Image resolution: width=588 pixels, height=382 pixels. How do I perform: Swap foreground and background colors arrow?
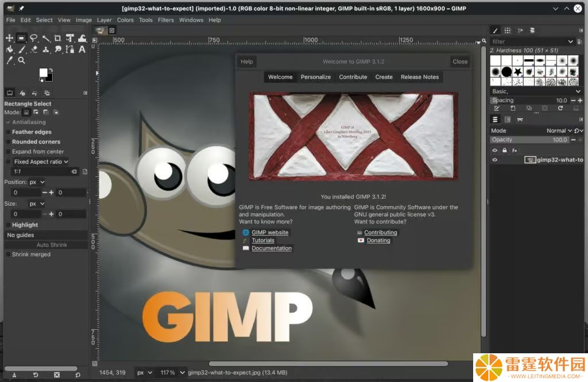[x=51, y=70]
